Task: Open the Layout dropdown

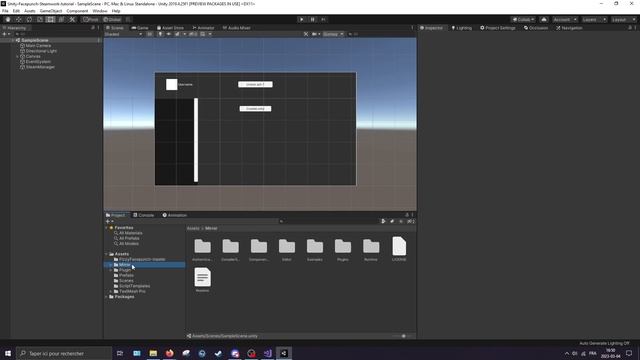Action: point(624,20)
